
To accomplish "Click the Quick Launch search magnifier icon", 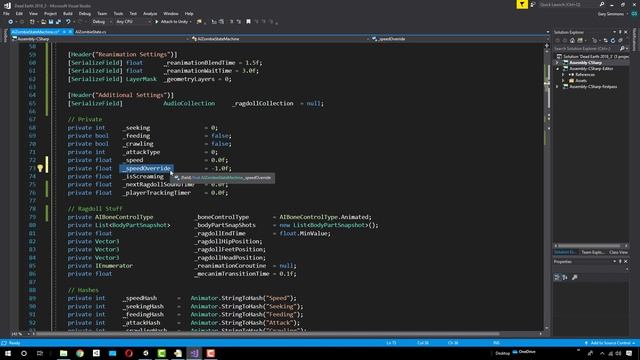I will pos(602,4).
